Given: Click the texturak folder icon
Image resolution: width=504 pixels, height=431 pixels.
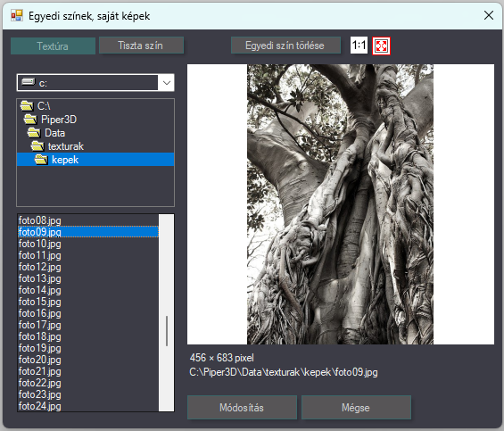Looking at the screenshot, I should pos(37,146).
